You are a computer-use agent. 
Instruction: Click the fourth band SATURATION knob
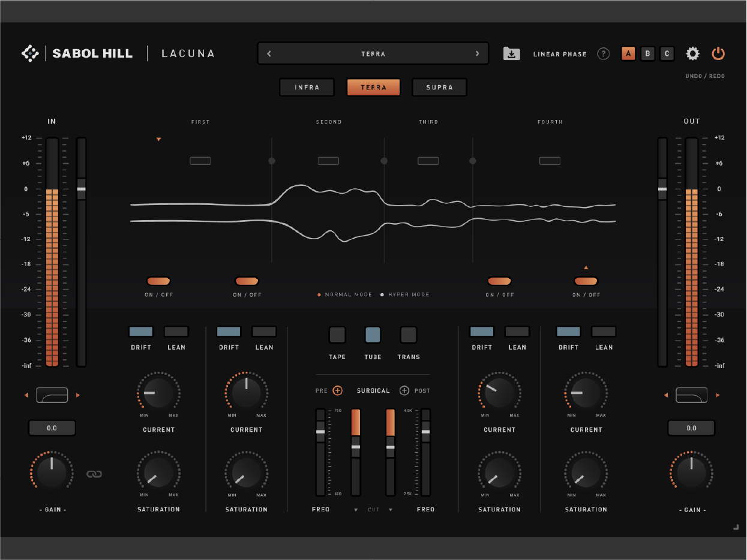586,472
